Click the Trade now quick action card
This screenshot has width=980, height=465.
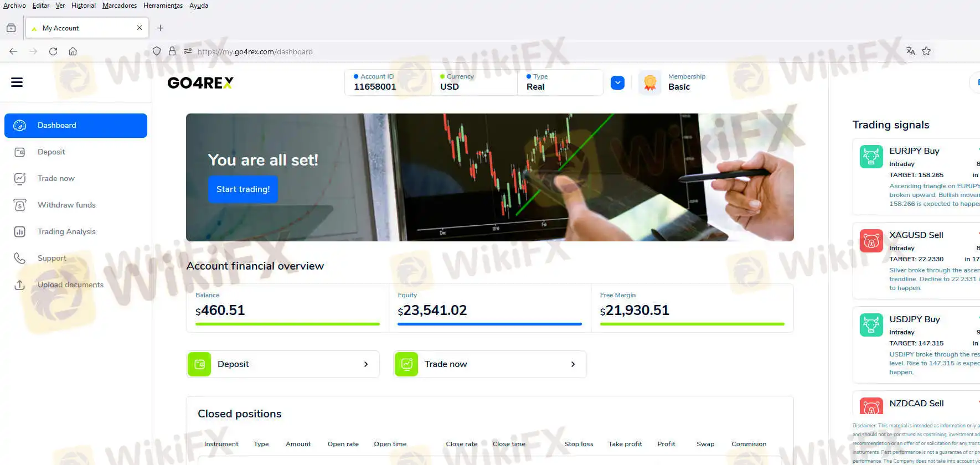point(490,364)
